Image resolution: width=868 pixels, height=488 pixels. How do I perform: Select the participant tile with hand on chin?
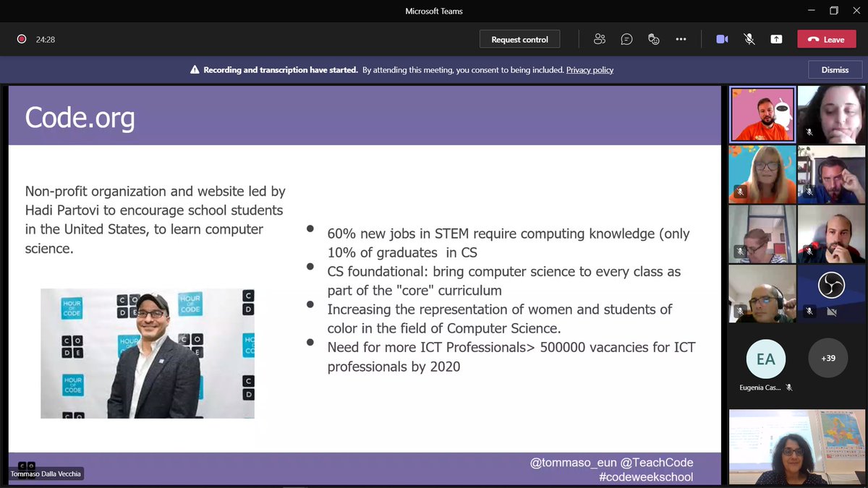[831, 114]
